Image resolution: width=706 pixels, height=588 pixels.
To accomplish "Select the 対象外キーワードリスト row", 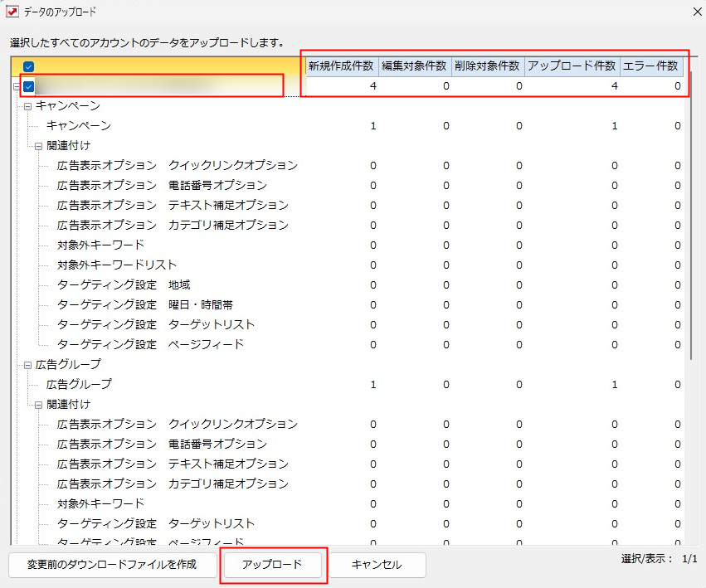I will coord(117,265).
